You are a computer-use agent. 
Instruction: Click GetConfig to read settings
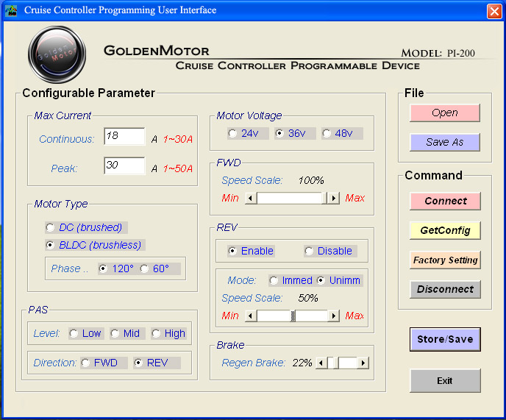[445, 230]
